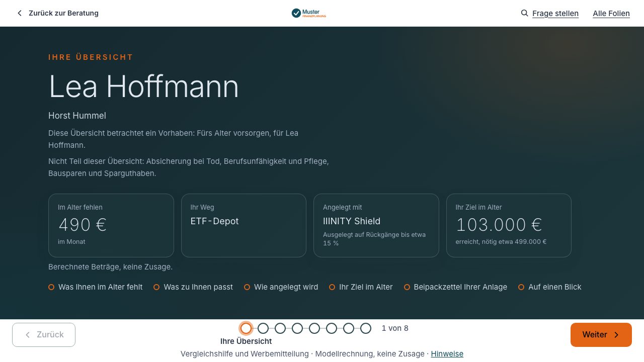Viewport: 644px width, 362px height.
Task: Click the search magnifier icon
Action: point(524,13)
